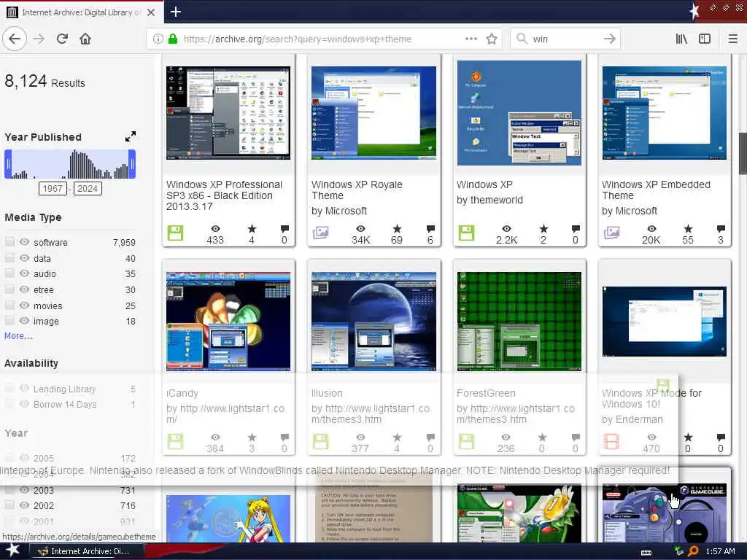Click the 1:57 AM taskbar clock
The width and height of the screenshot is (747, 560).
click(x=720, y=551)
